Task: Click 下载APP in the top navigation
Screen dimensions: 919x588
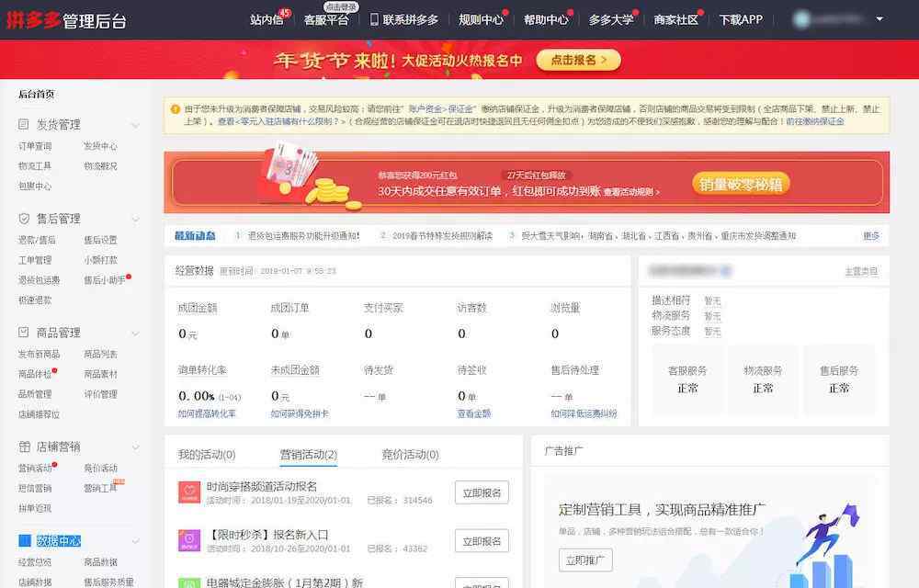Action: point(741,20)
